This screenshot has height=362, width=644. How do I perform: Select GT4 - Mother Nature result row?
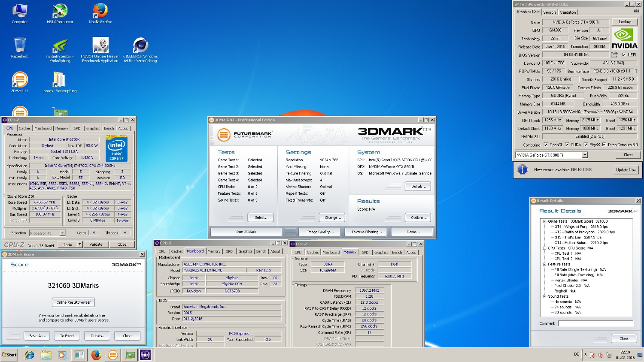point(581,243)
